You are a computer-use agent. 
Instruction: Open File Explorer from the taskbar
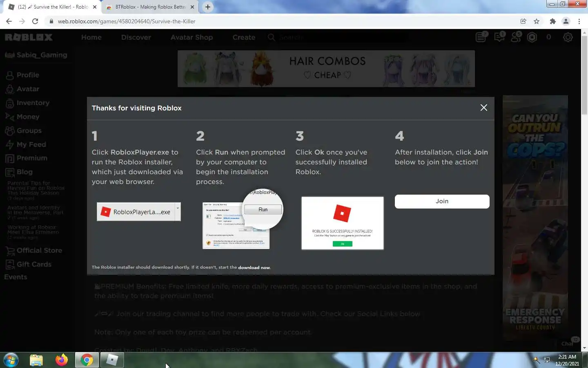click(x=36, y=360)
